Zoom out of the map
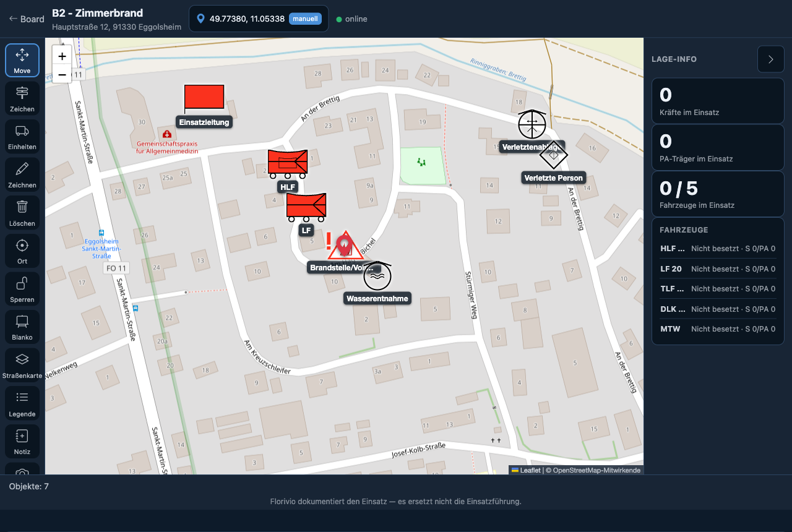 62,74
